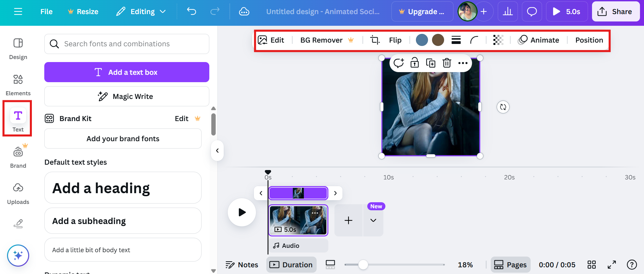Viewport: 644px width, 274px height.
Task: Add a new page with plus
Action: point(348,220)
